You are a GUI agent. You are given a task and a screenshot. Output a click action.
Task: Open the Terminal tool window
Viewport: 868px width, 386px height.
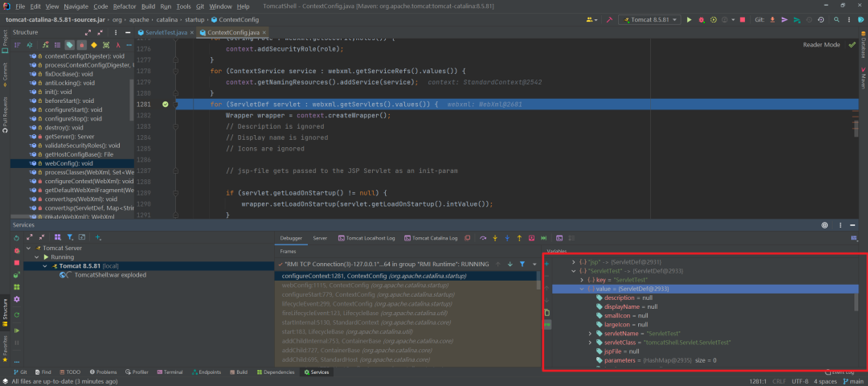(170, 372)
